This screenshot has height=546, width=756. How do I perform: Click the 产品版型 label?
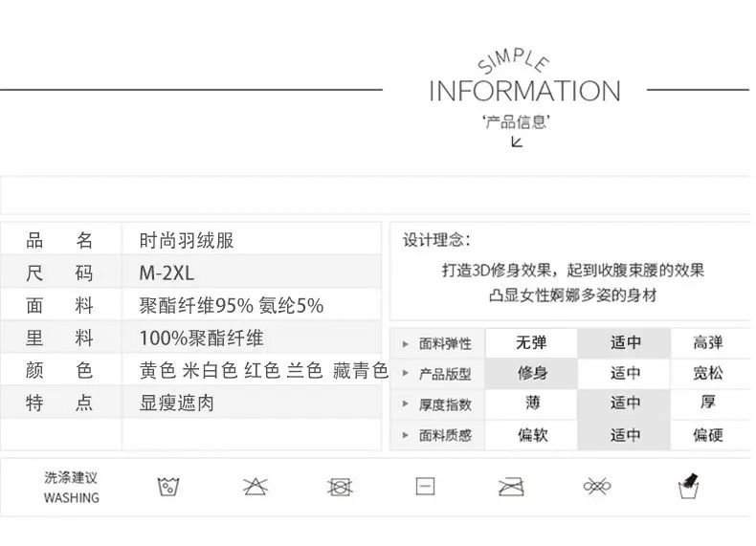point(445,374)
